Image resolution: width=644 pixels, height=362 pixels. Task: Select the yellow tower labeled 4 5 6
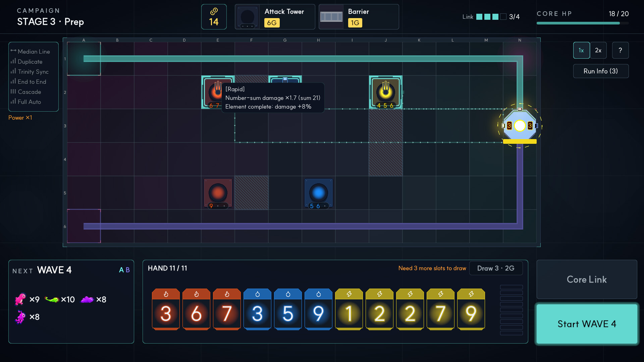click(x=385, y=92)
